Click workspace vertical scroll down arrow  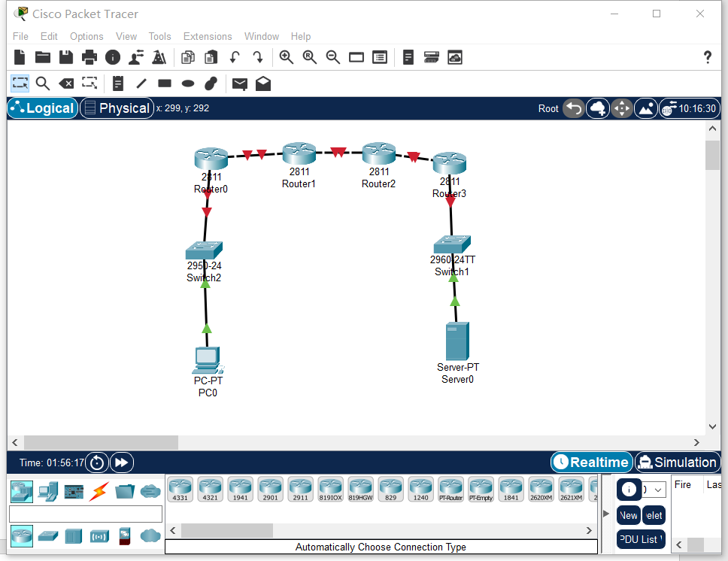[713, 426]
